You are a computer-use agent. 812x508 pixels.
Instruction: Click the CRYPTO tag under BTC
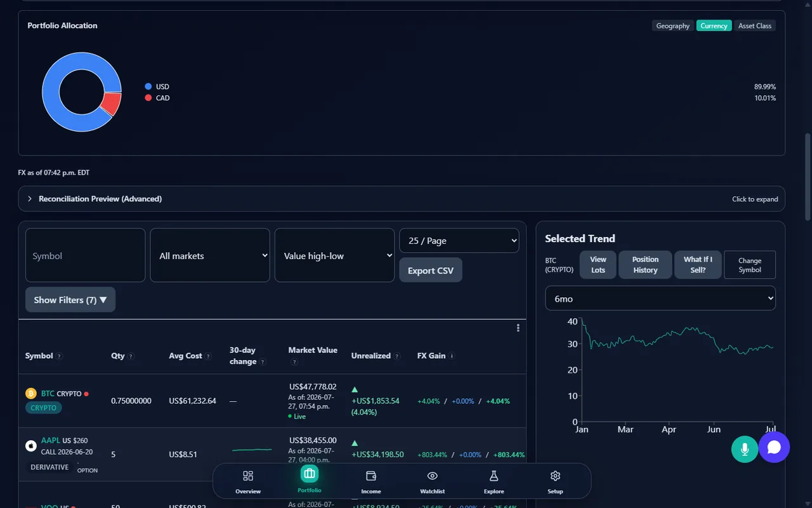44,408
